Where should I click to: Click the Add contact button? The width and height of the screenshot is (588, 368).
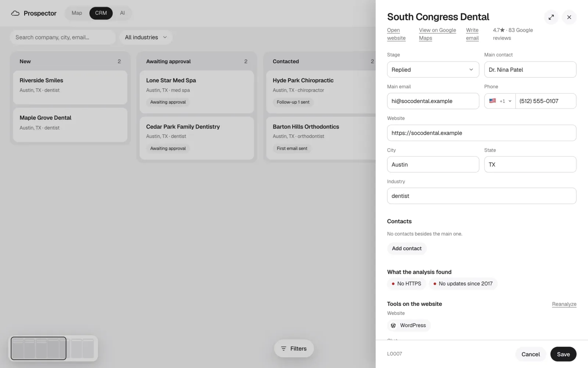point(406,248)
